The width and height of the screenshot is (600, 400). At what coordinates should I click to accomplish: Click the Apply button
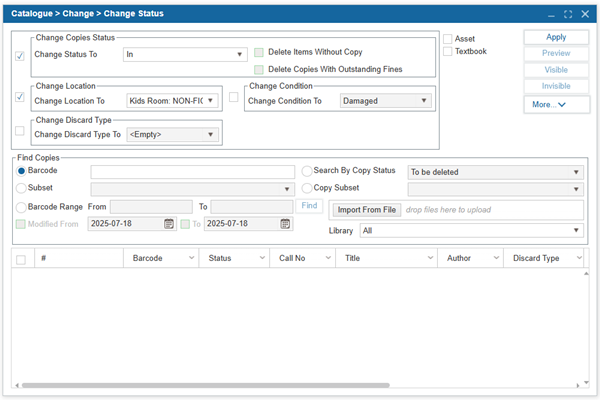(x=556, y=37)
